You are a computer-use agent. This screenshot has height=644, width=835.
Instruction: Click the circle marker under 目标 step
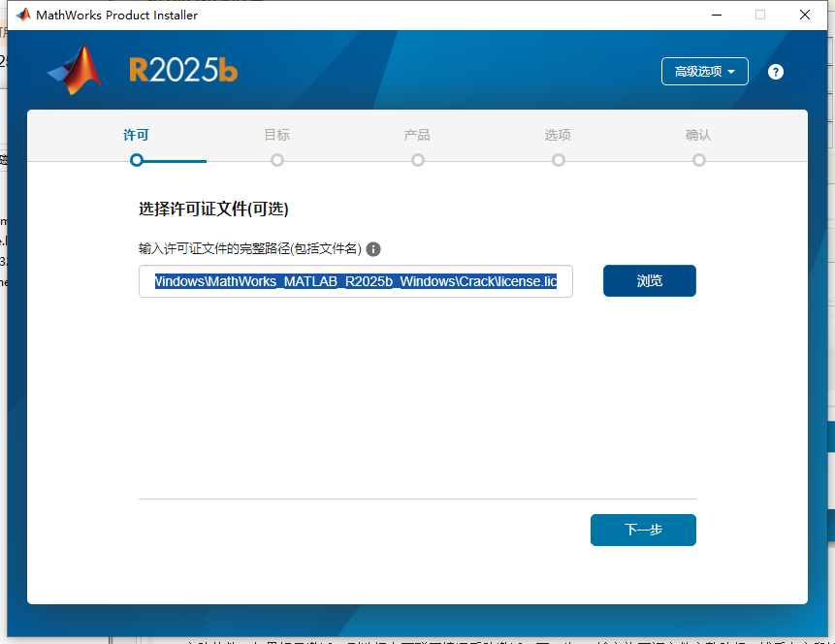277,160
